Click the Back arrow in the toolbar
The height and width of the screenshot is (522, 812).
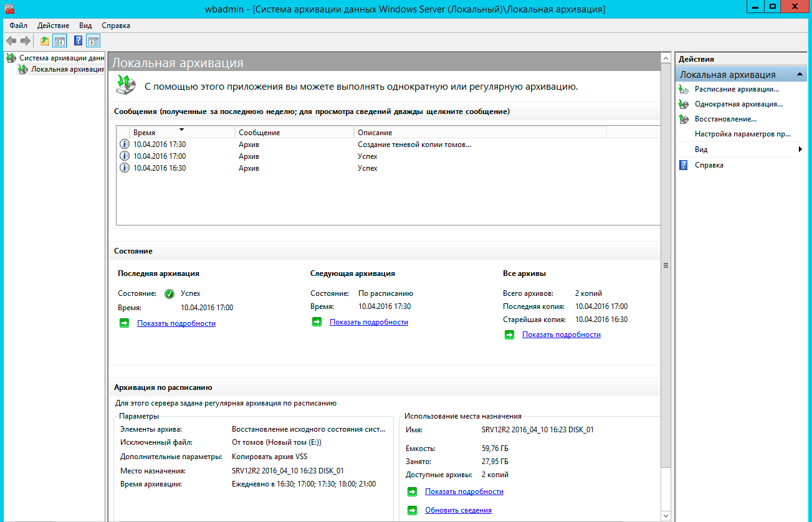[x=11, y=41]
